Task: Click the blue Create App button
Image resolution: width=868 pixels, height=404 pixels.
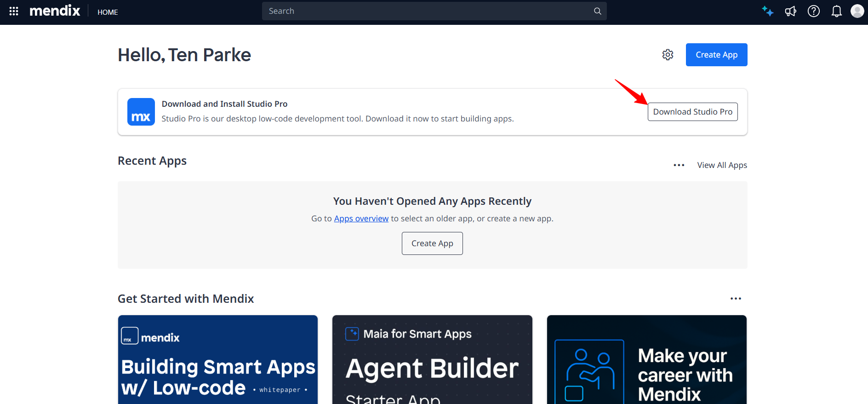Action: click(716, 55)
